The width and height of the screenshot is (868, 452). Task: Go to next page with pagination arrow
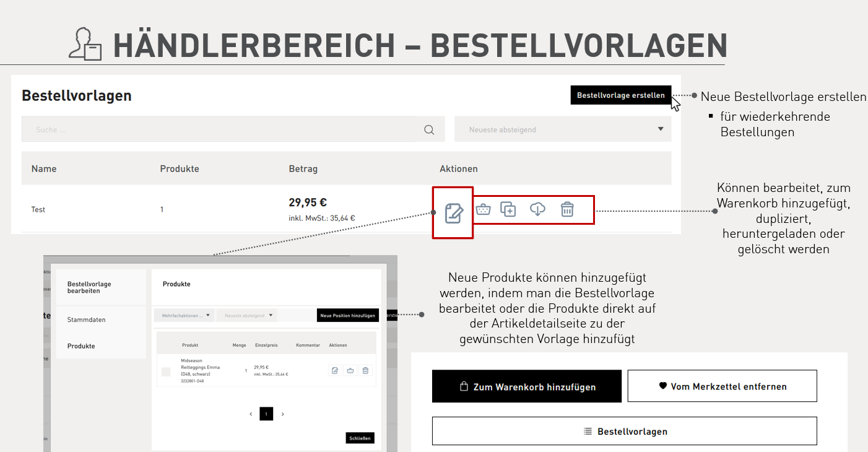pos(283,414)
